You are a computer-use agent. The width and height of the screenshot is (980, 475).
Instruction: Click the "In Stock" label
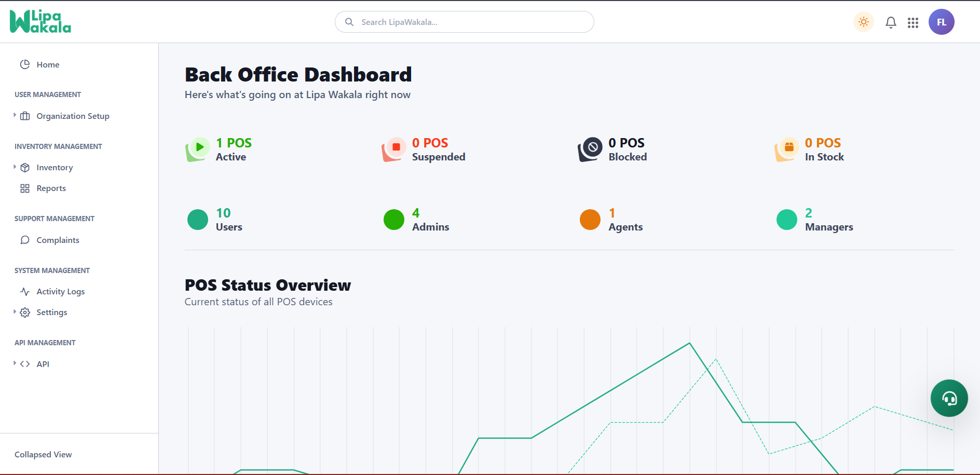824,157
